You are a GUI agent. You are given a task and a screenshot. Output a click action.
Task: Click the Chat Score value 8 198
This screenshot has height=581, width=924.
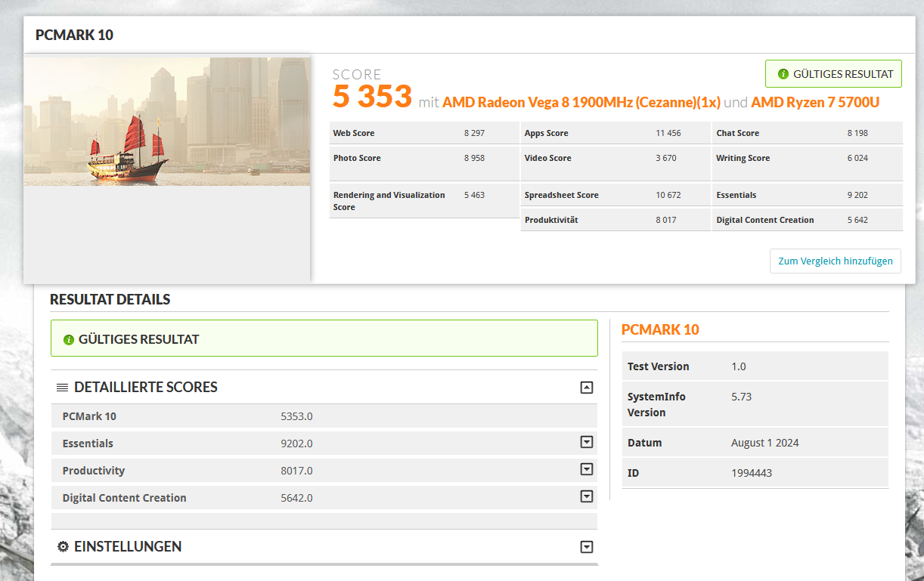pos(857,133)
